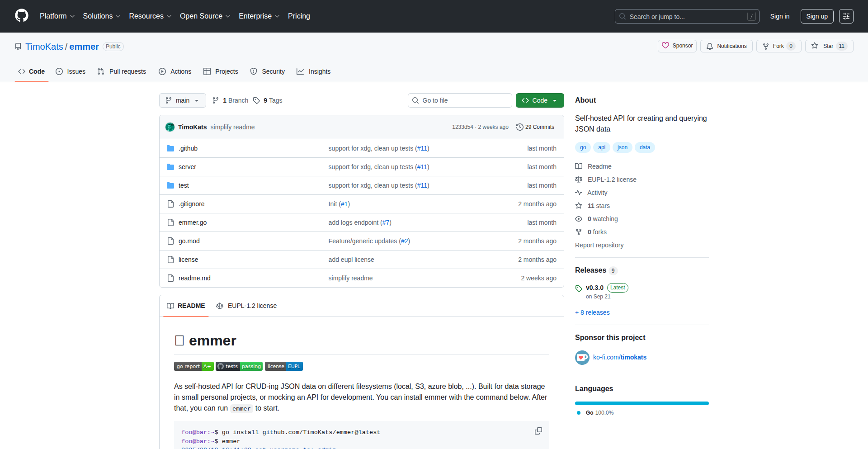
Task: Focus the Go to file search field
Action: (x=460, y=100)
